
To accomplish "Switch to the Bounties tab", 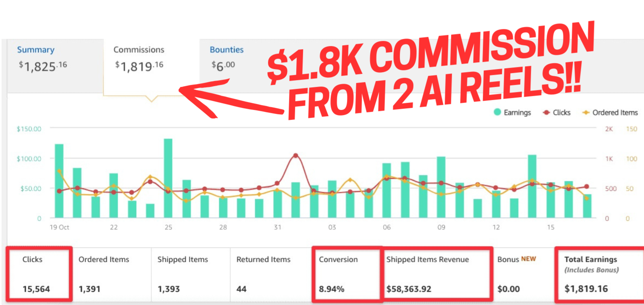I will click(x=226, y=50).
